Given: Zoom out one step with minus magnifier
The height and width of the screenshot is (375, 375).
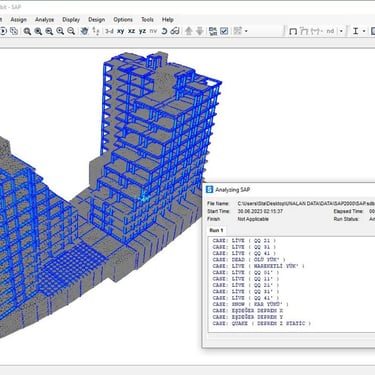Looking at the screenshot, I should point(71,31).
